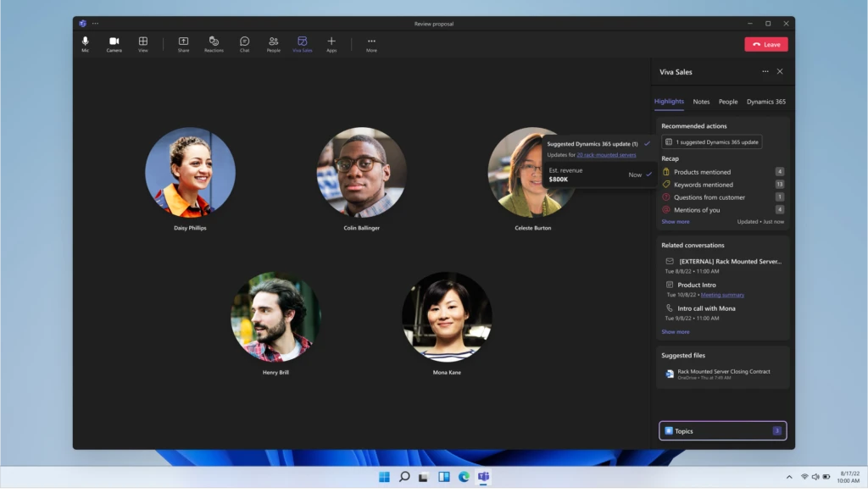Show the People participants list

point(273,42)
